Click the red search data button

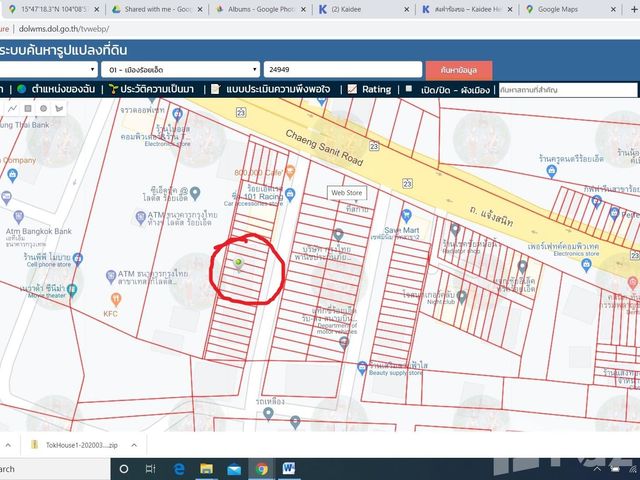click(459, 70)
